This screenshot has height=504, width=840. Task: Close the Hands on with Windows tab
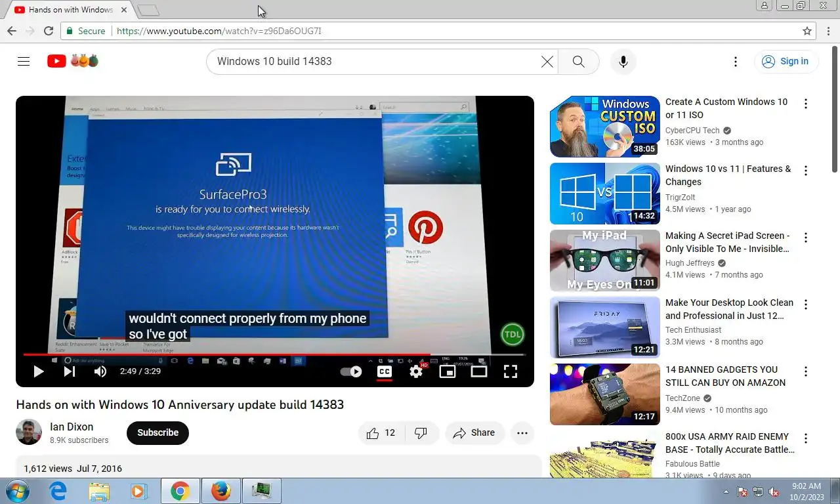124,10
